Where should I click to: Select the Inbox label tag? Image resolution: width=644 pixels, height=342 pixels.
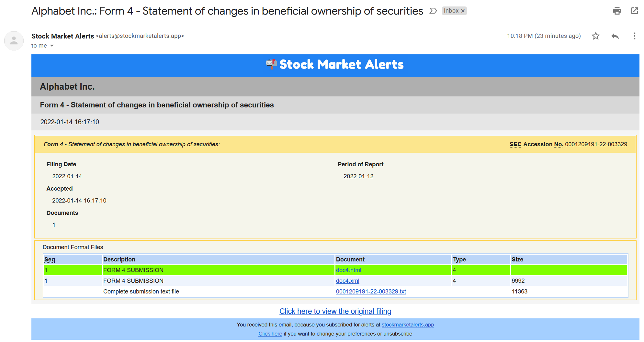(452, 11)
